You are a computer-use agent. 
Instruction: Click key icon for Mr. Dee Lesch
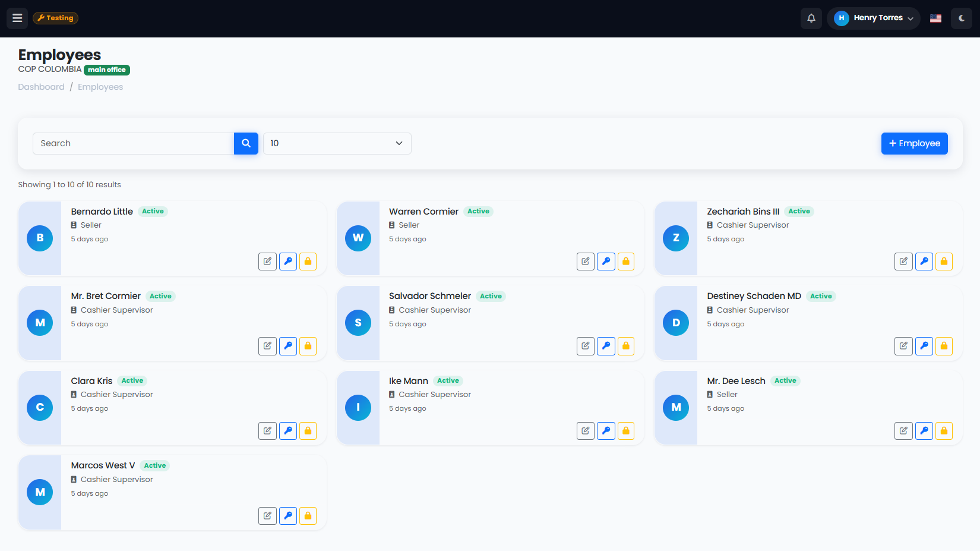pyautogui.click(x=924, y=431)
